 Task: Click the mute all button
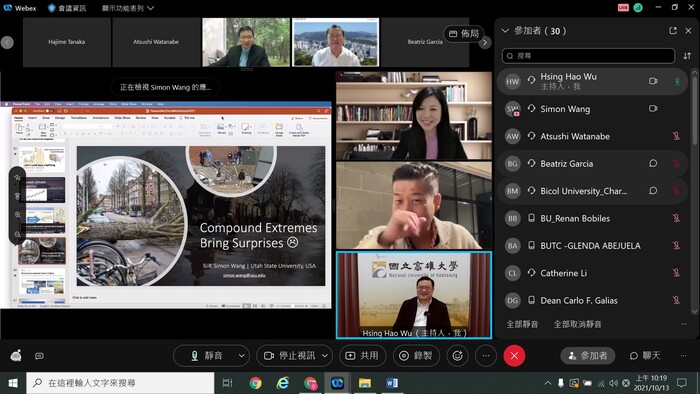click(x=522, y=324)
